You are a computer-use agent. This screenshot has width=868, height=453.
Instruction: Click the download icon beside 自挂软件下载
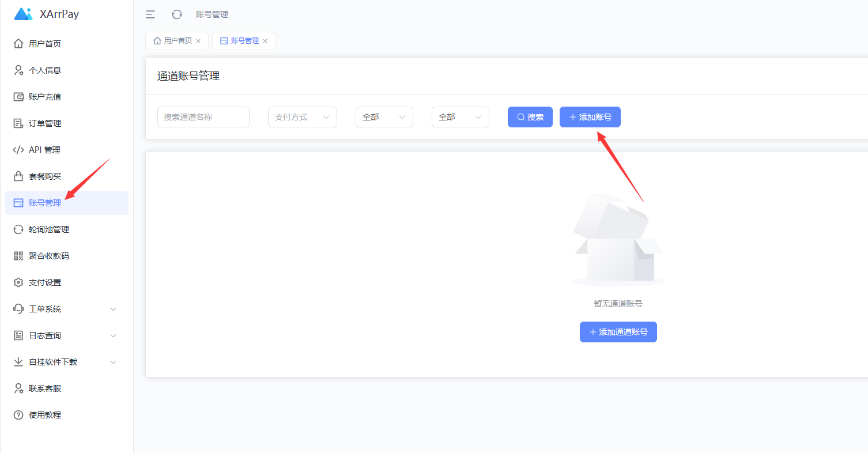[18, 362]
